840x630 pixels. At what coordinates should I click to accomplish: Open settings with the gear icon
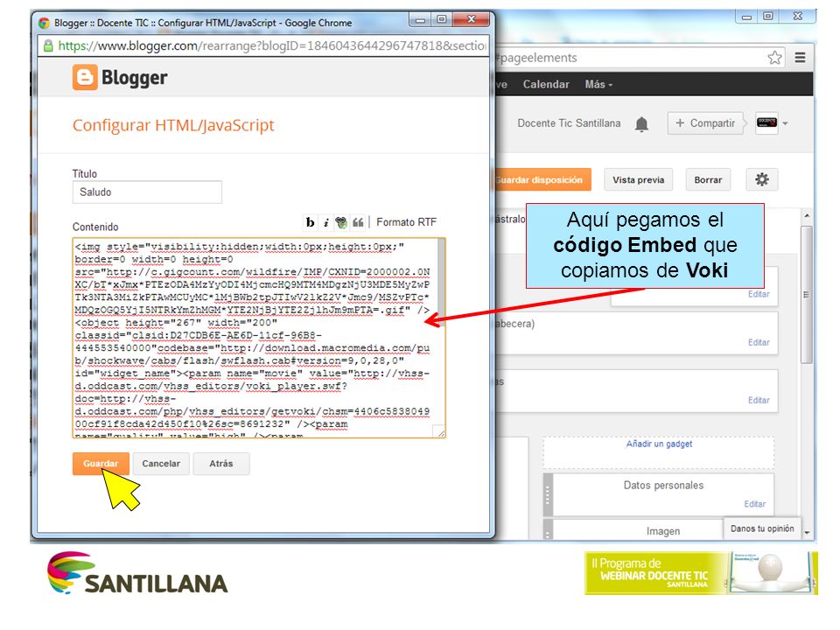762,179
